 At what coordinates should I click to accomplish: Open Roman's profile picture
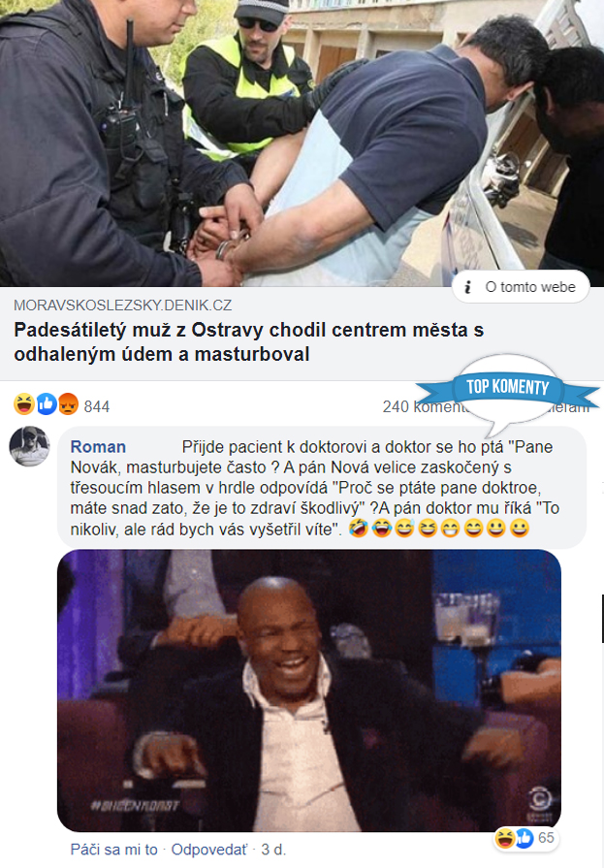pos(29,446)
